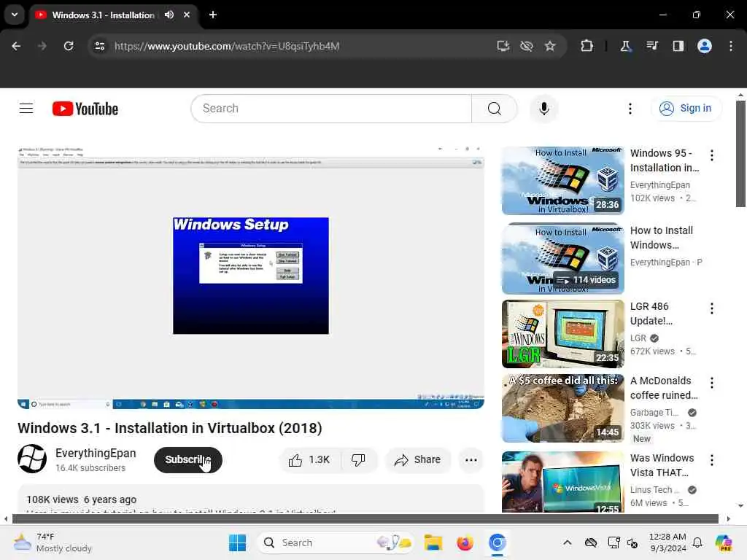The image size is (747, 560).
Task: Open the tracking protection eye icon
Action: [527, 46]
